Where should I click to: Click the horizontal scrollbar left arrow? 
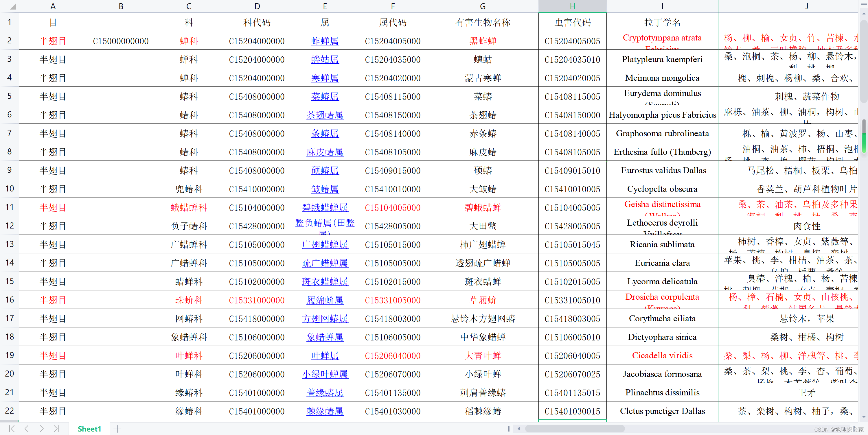(518, 429)
